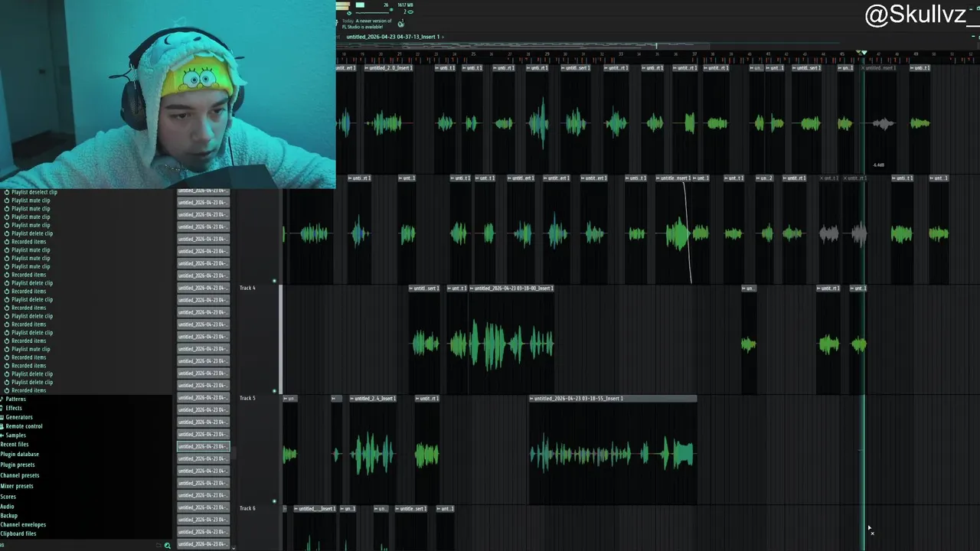Open the FL Studio newer version notice
The height and width of the screenshot is (551, 980).
367,24
